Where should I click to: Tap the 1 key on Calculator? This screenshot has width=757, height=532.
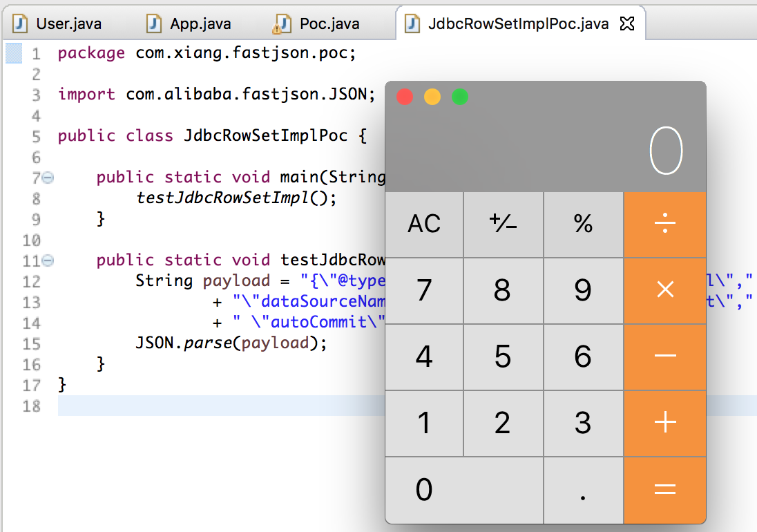pos(424,423)
